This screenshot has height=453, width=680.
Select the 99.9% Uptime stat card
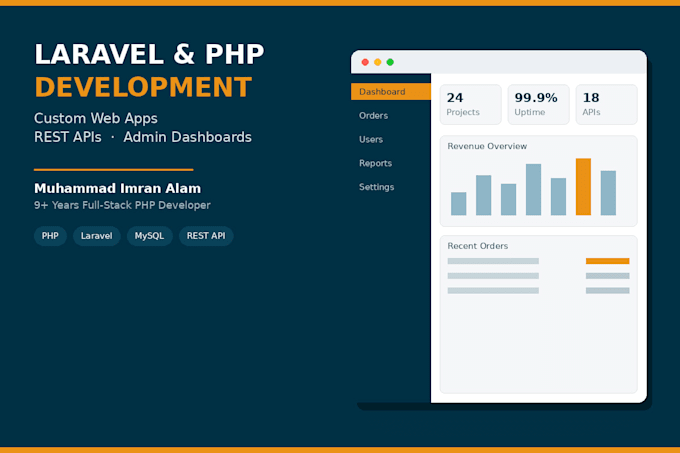pyautogui.click(x=539, y=104)
